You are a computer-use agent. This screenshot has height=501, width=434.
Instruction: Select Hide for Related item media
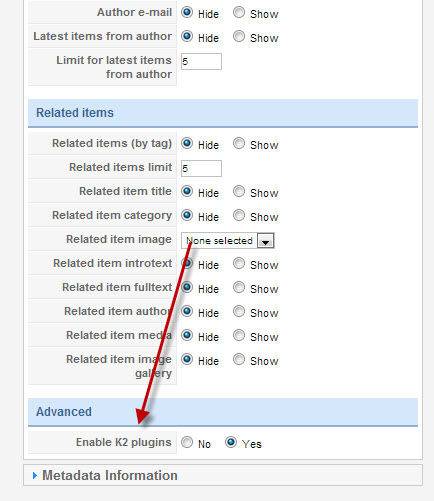point(187,335)
